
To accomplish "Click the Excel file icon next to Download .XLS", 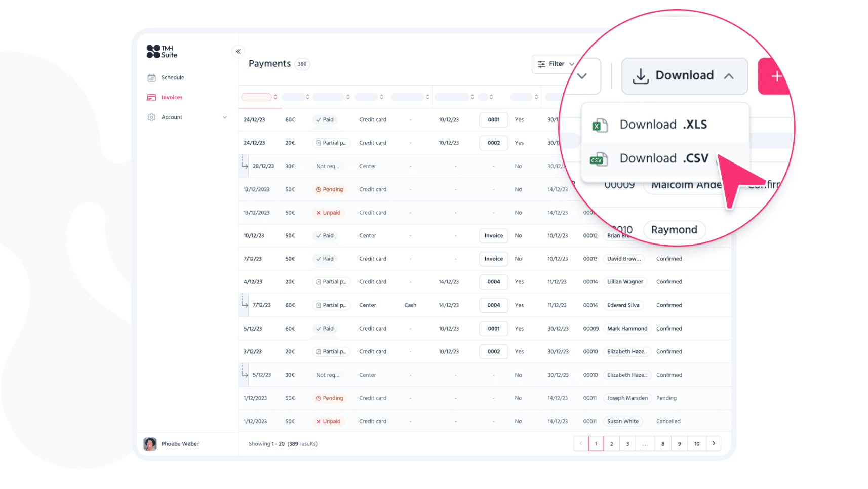I will click(x=600, y=125).
